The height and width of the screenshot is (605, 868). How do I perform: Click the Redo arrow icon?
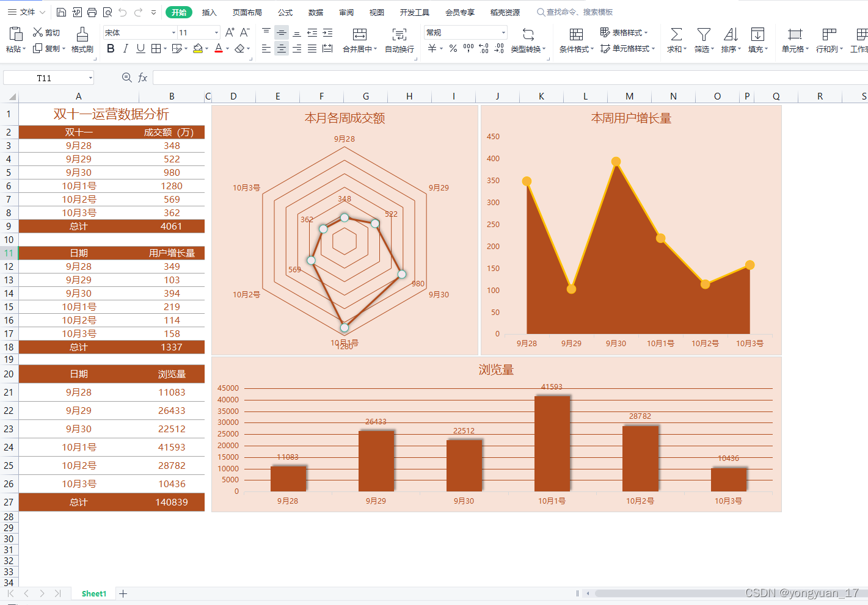138,12
